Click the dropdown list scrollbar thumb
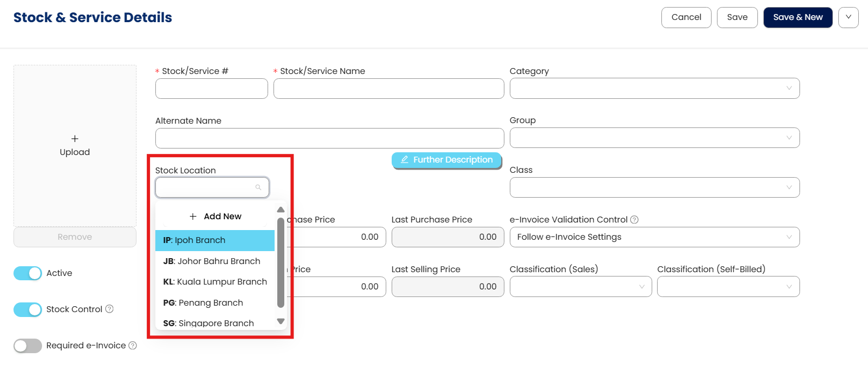Viewport: 868px width, 371px height. tap(281, 262)
